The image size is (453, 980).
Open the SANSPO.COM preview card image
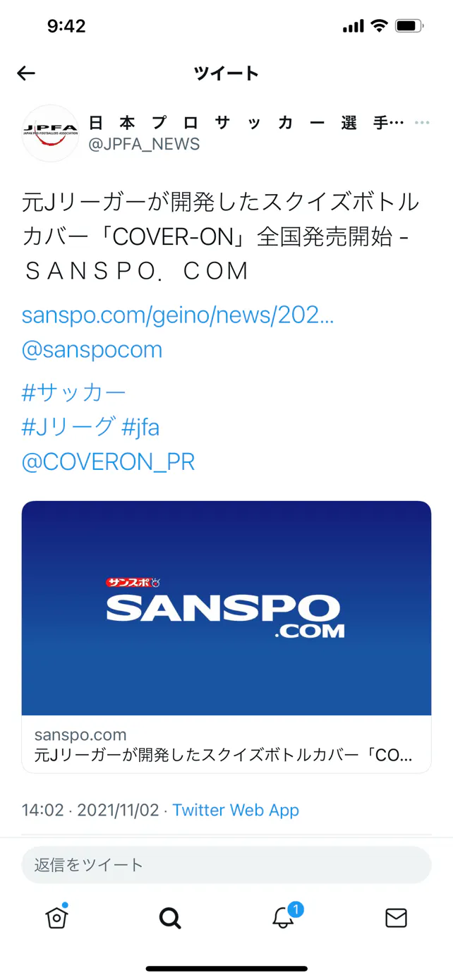tap(226, 608)
